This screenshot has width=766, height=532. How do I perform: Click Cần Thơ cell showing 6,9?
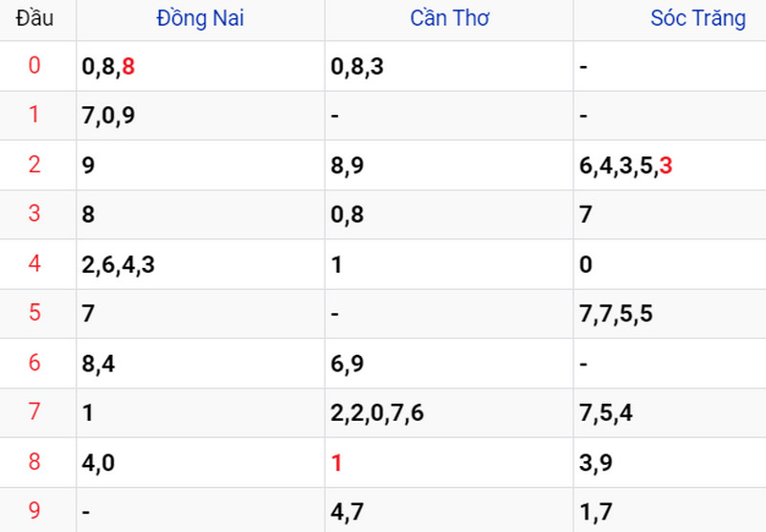pyautogui.click(x=347, y=364)
